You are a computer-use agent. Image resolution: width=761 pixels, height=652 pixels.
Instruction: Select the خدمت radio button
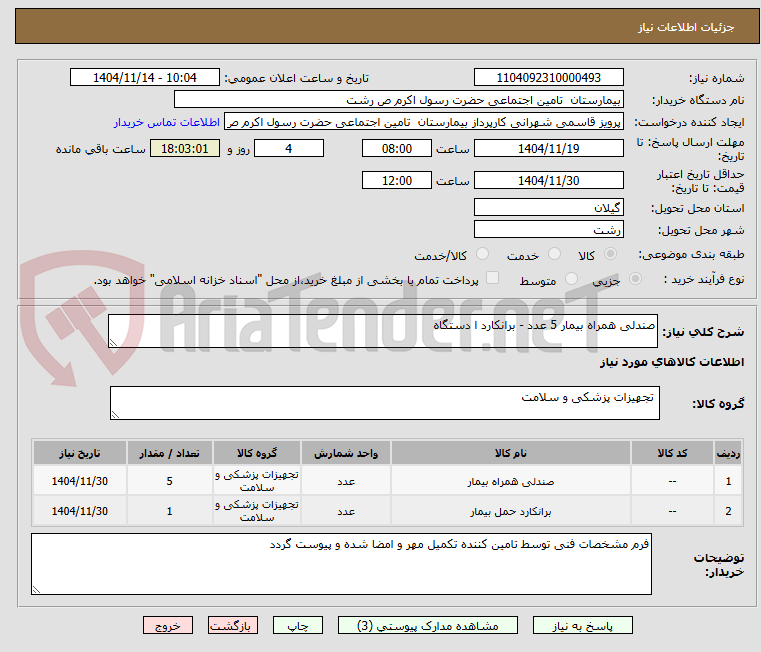(554, 254)
